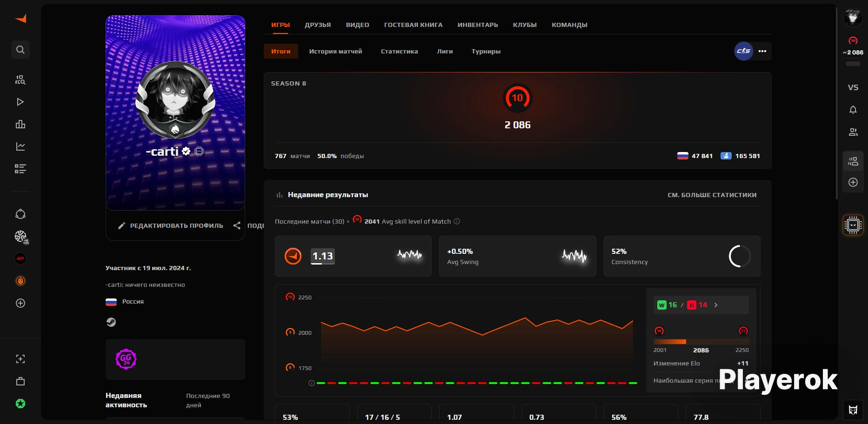868x424 pixels.
Task: Select the CS2 game selector icon
Action: pos(743,51)
